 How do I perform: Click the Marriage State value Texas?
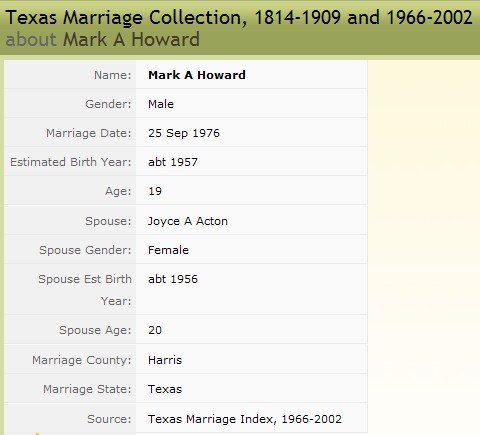point(165,389)
